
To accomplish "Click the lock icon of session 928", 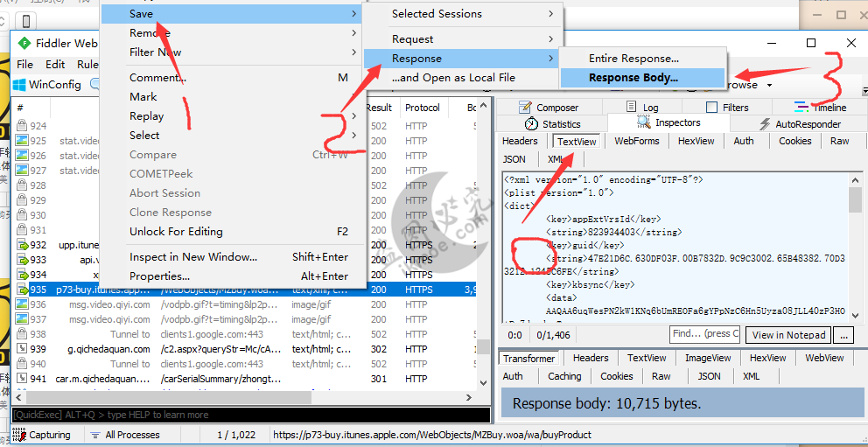I will point(22,185).
